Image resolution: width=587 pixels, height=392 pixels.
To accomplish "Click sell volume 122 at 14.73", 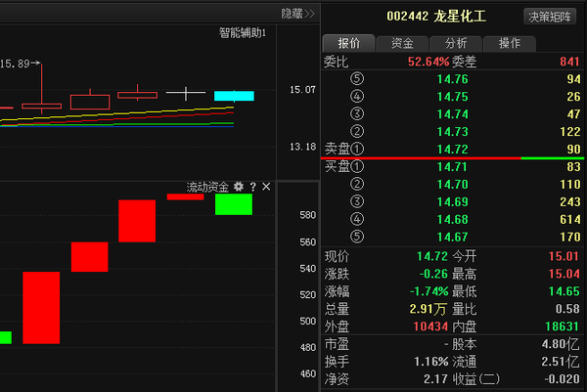I will pos(570,132).
